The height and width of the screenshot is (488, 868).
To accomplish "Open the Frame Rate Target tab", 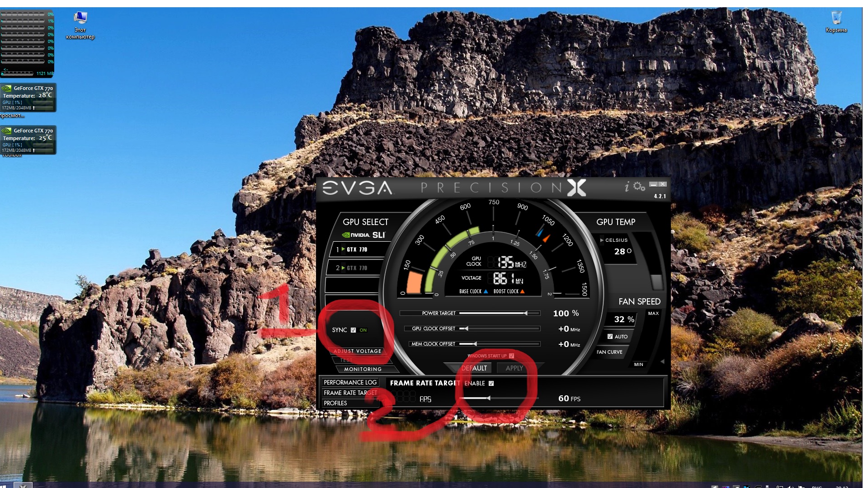I will click(350, 393).
